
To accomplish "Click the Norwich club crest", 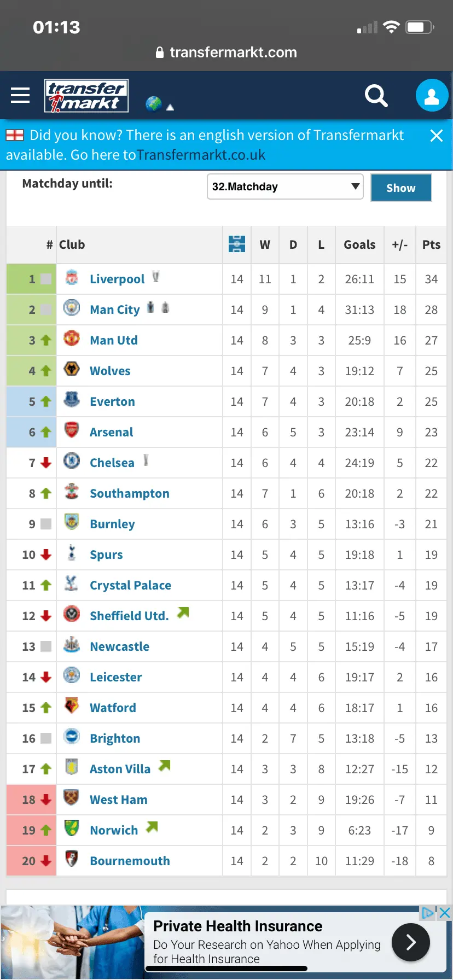I will tap(71, 829).
